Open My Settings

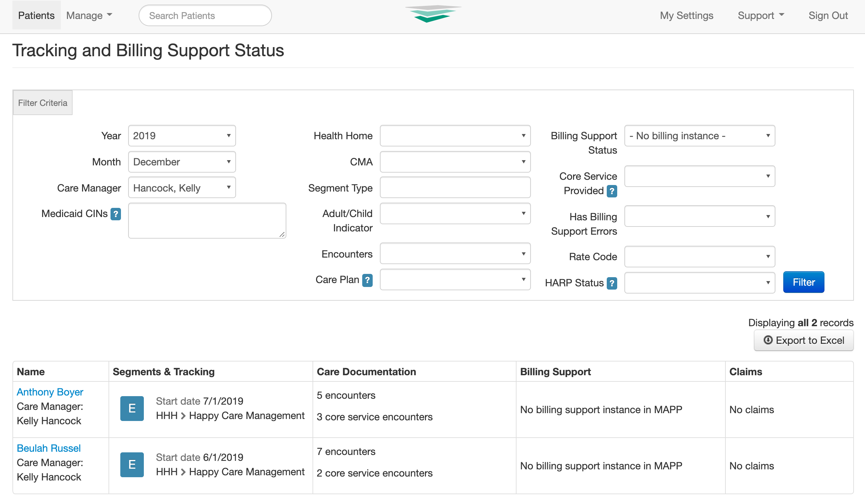tap(687, 15)
